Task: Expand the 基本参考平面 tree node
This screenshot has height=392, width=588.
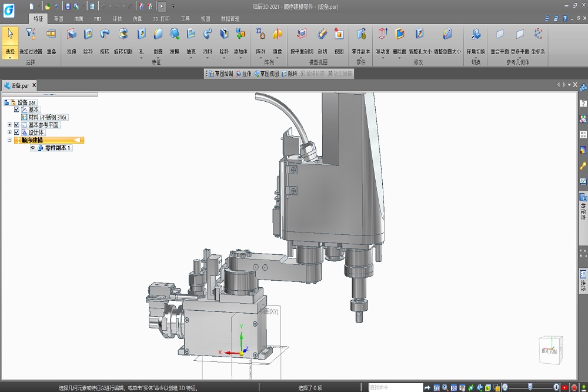Action: 9,125
